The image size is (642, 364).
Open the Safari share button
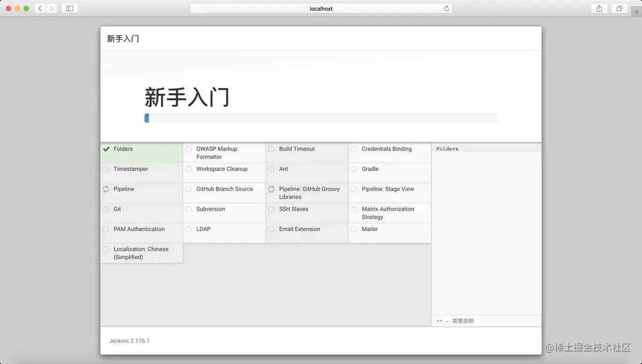[599, 9]
